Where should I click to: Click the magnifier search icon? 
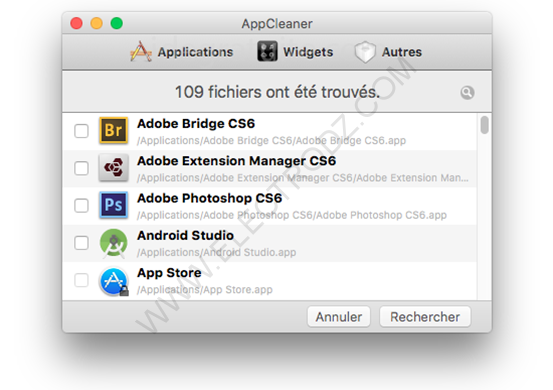pos(467,93)
